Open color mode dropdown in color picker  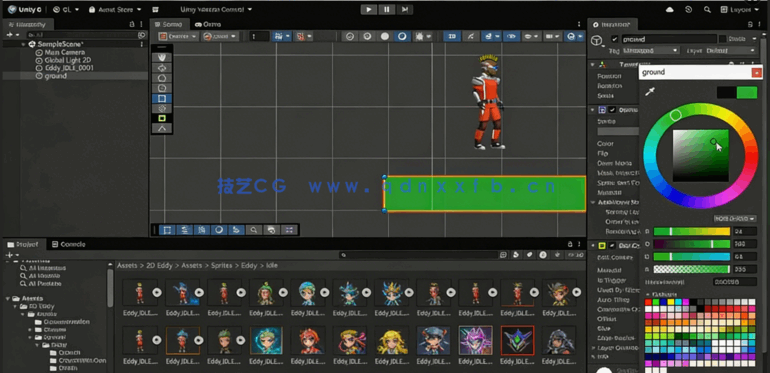735,218
